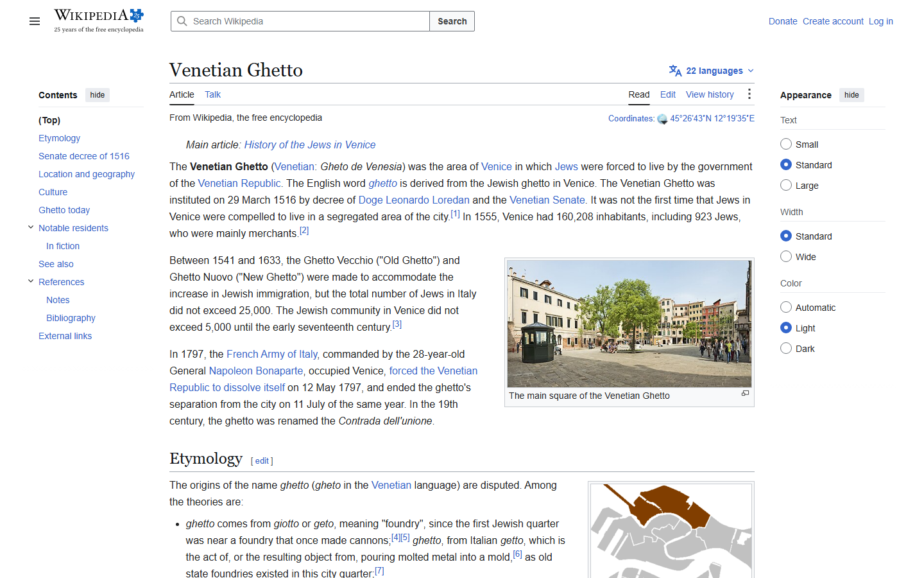Focus the Search Wikipedia input field

click(x=300, y=21)
